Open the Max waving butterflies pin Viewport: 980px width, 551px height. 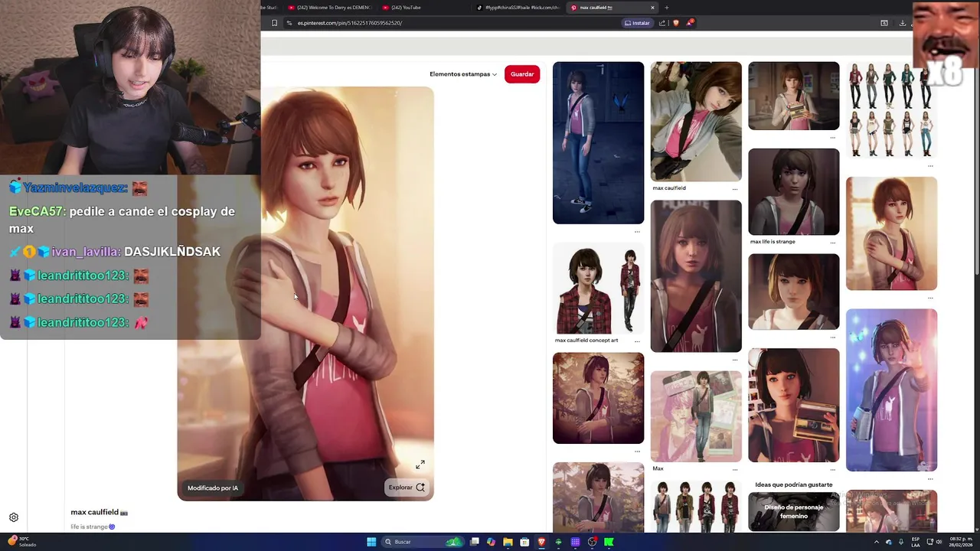coord(891,390)
